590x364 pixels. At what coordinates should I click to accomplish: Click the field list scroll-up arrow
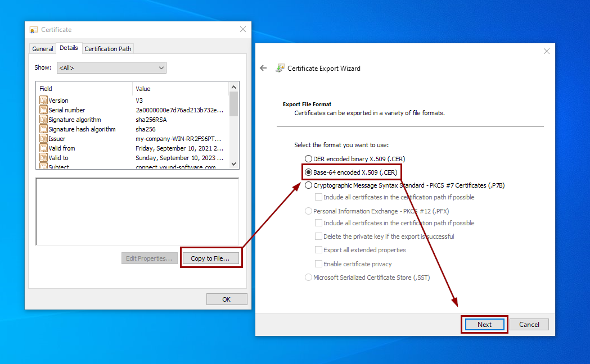tap(234, 87)
